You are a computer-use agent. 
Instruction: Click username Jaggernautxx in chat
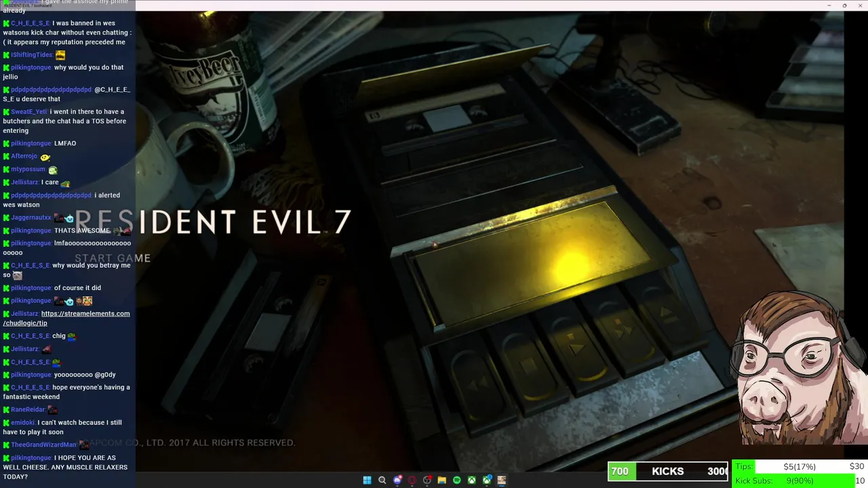pyautogui.click(x=31, y=218)
